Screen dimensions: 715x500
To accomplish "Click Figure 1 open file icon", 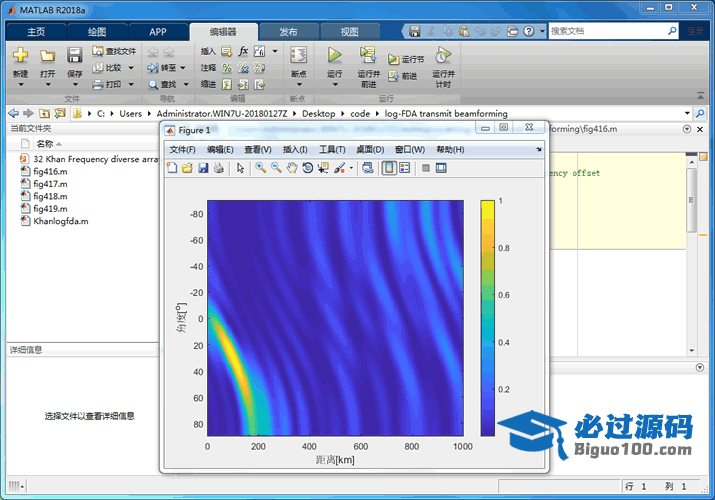I will [187, 168].
